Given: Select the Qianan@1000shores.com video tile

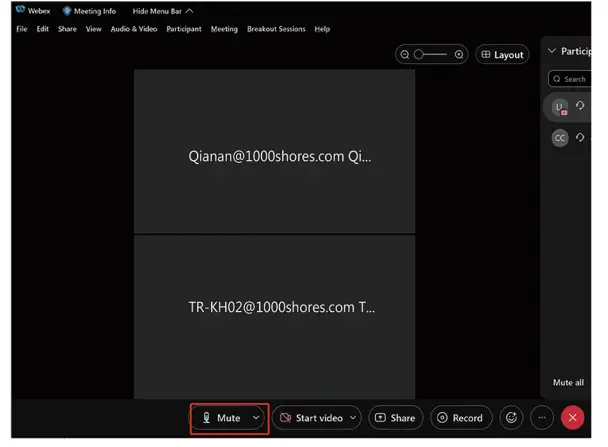Looking at the screenshot, I should click(x=275, y=152).
